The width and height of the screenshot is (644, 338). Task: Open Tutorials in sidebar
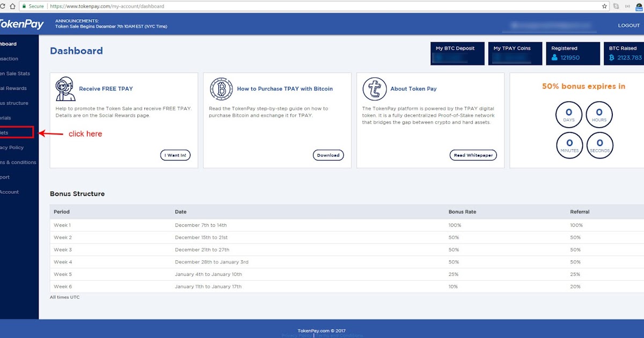click(6, 117)
